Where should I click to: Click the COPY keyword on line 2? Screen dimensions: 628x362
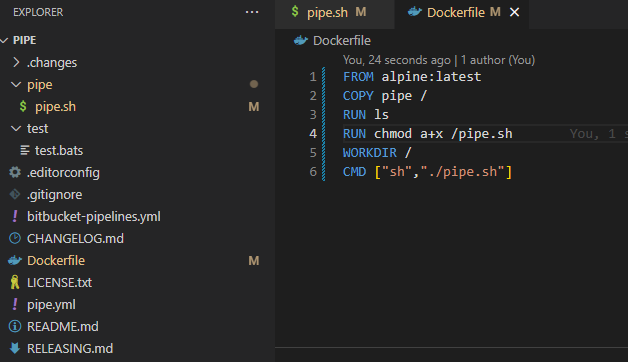358,96
